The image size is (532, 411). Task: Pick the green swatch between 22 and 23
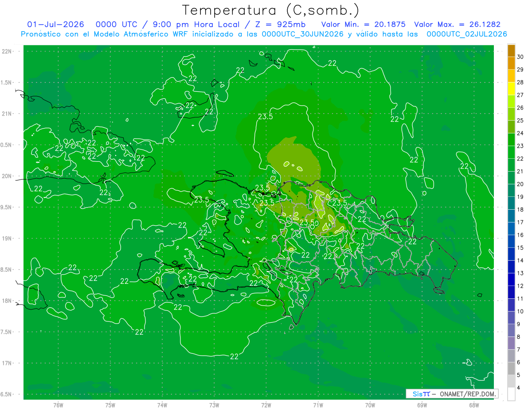(x=511, y=153)
